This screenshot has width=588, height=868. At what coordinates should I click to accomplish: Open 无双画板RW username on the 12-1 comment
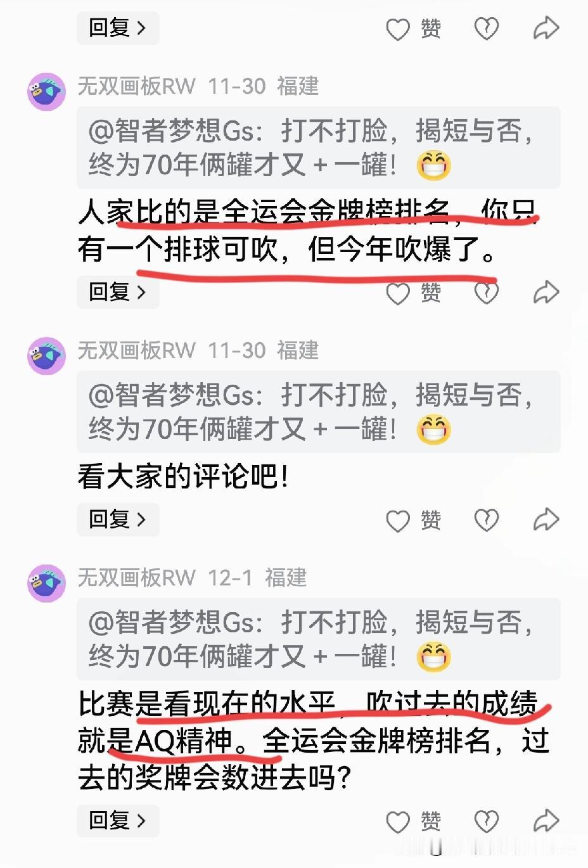tap(136, 578)
